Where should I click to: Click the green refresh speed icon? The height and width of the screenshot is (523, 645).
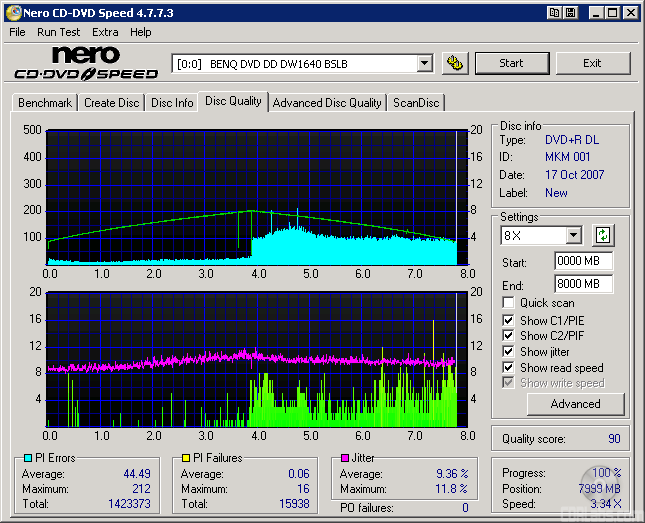pos(603,236)
